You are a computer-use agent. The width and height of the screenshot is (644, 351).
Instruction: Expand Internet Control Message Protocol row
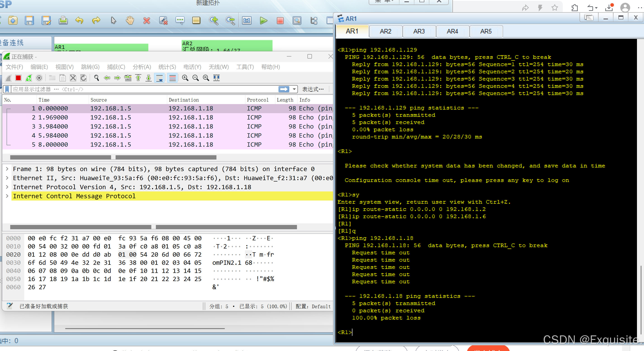(x=7, y=196)
